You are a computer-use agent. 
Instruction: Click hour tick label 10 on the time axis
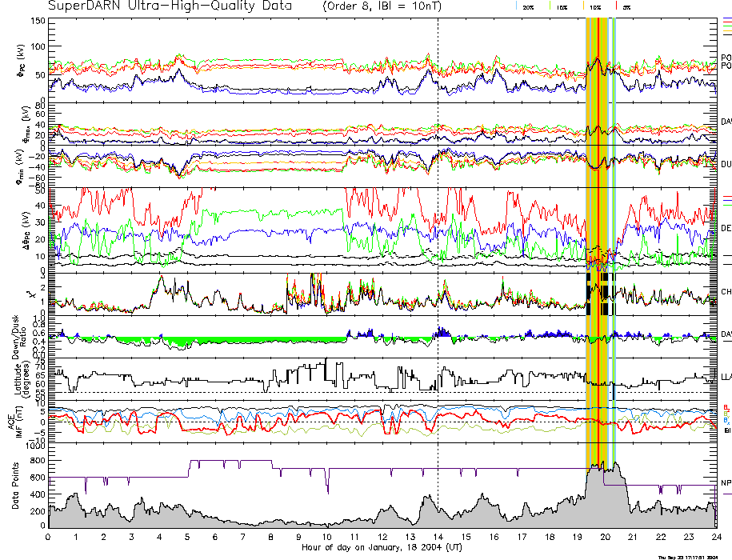(326, 537)
